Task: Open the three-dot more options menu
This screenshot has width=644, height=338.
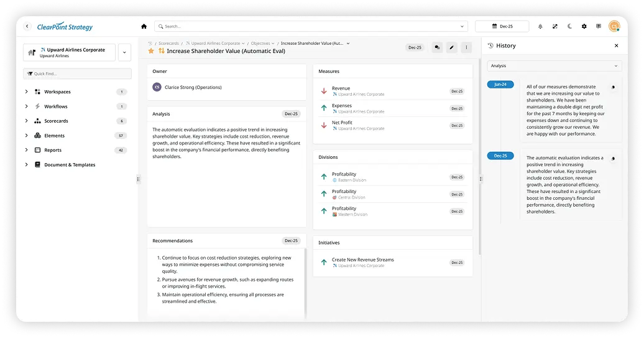Action: tap(466, 47)
